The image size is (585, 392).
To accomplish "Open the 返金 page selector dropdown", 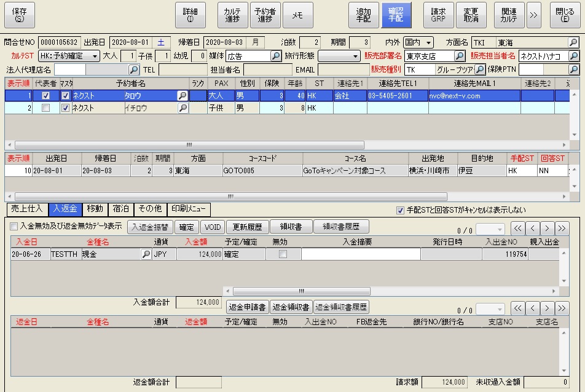I will [490, 309].
